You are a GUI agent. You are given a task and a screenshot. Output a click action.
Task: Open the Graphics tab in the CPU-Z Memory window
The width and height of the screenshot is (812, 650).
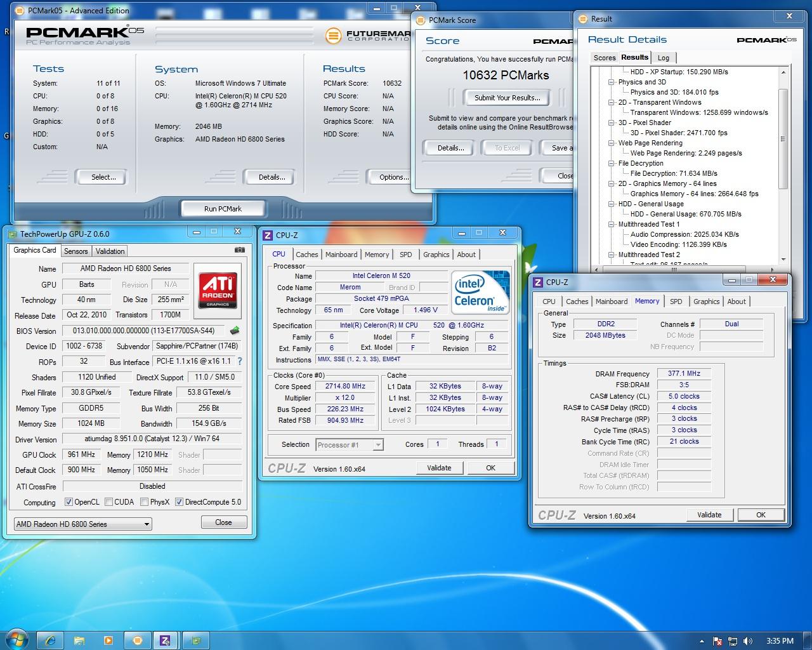coord(707,302)
